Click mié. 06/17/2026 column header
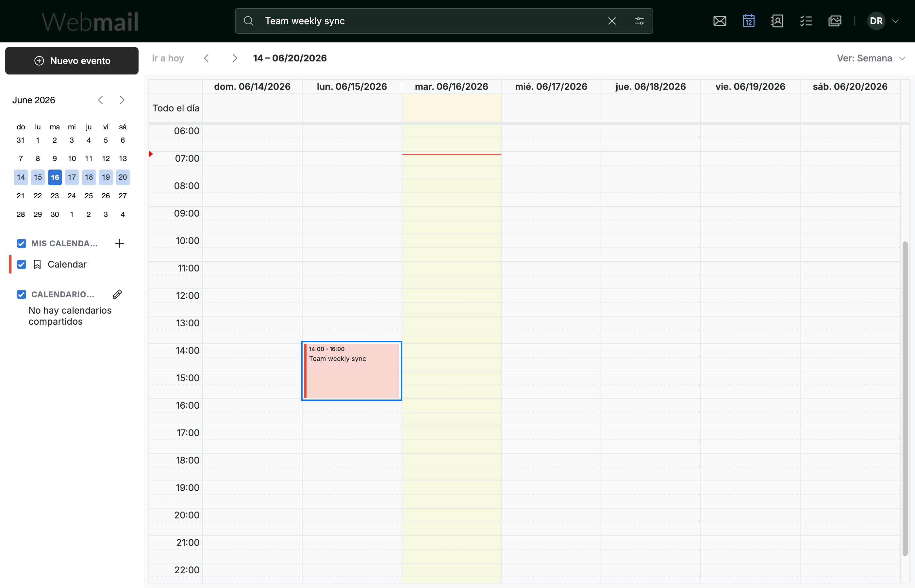915x588 pixels. click(551, 87)
